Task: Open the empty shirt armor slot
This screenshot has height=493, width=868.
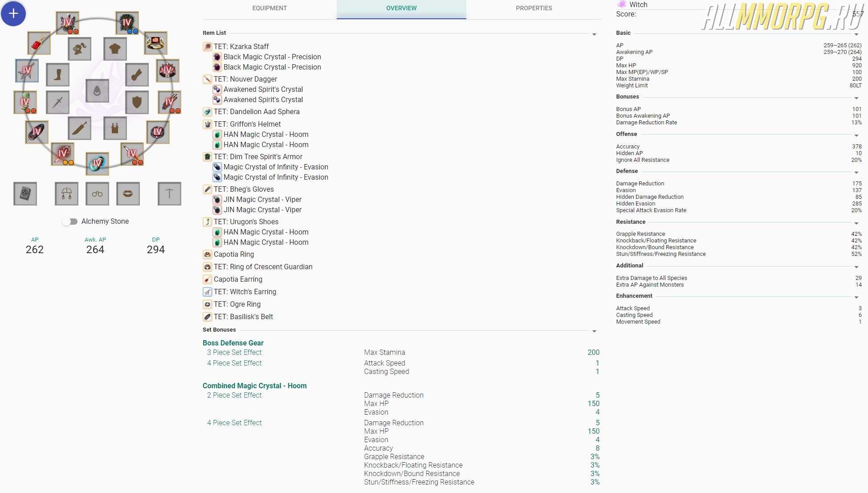Action: (x=115, y=49)
